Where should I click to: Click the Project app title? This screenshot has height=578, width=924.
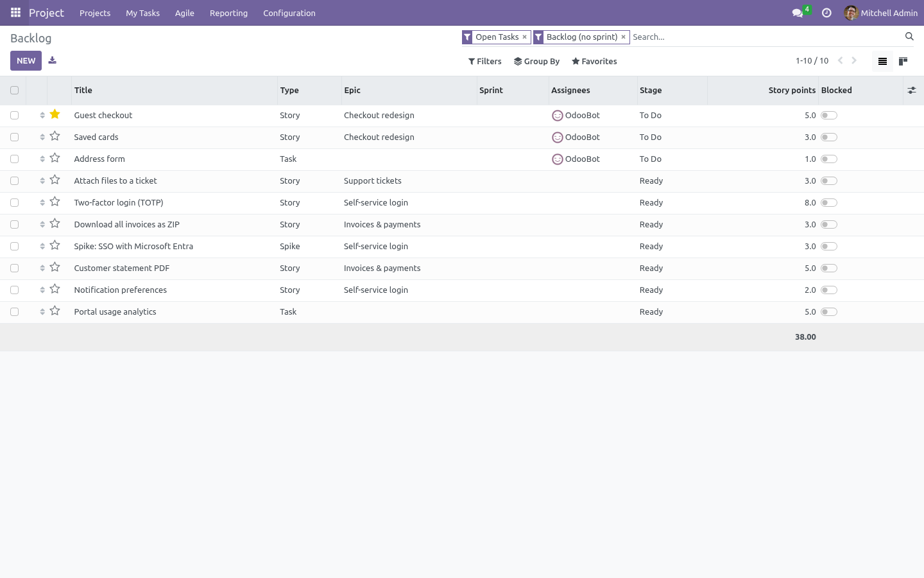tap(47, 13)
